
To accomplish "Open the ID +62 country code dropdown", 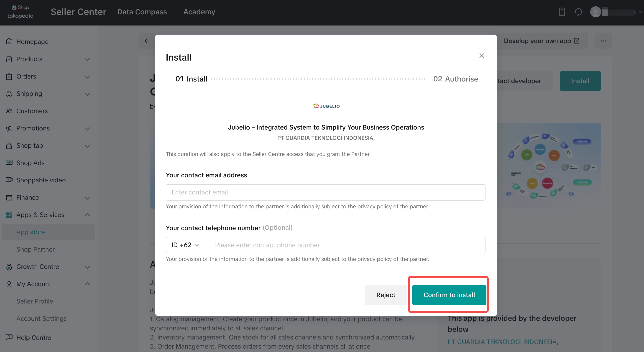I will click(185, 245).
